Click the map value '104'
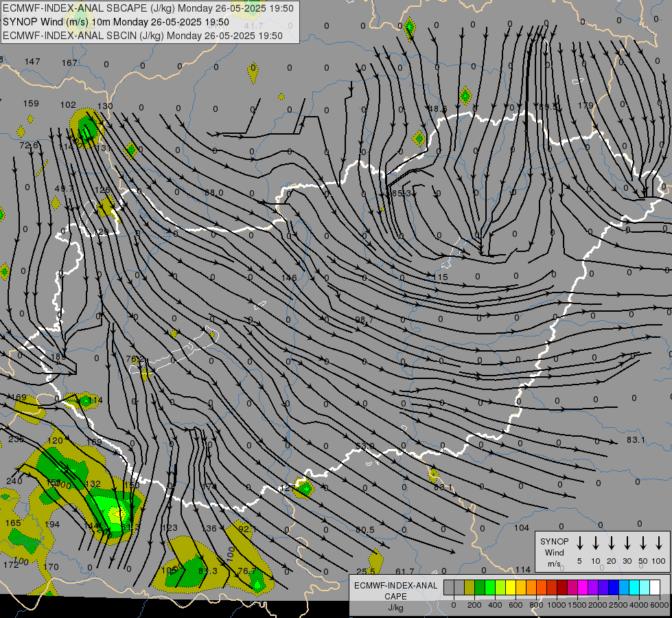 [522, 528]
